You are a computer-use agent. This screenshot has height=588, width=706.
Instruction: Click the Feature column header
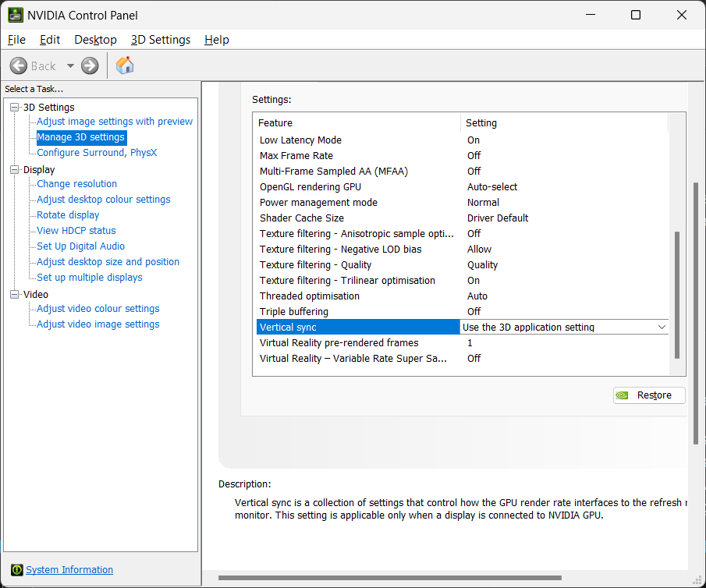pos(357,123)
